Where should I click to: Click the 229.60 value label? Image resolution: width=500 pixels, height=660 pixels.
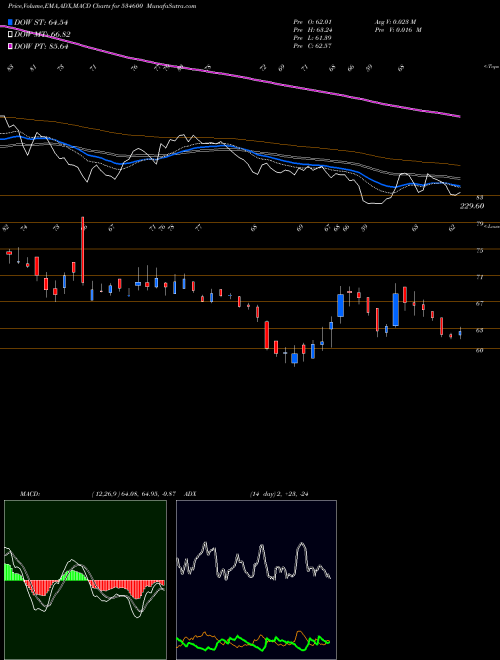coord(472,206)
